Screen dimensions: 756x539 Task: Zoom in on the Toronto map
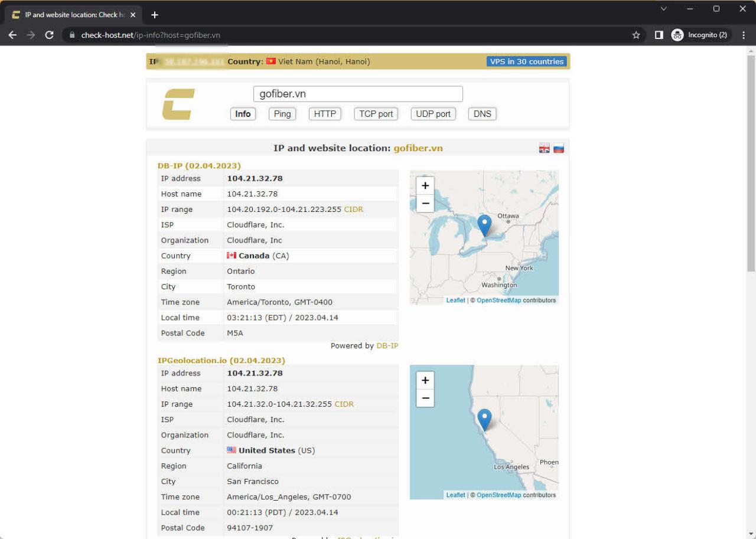pyautogui.click(x=425, y=185)
